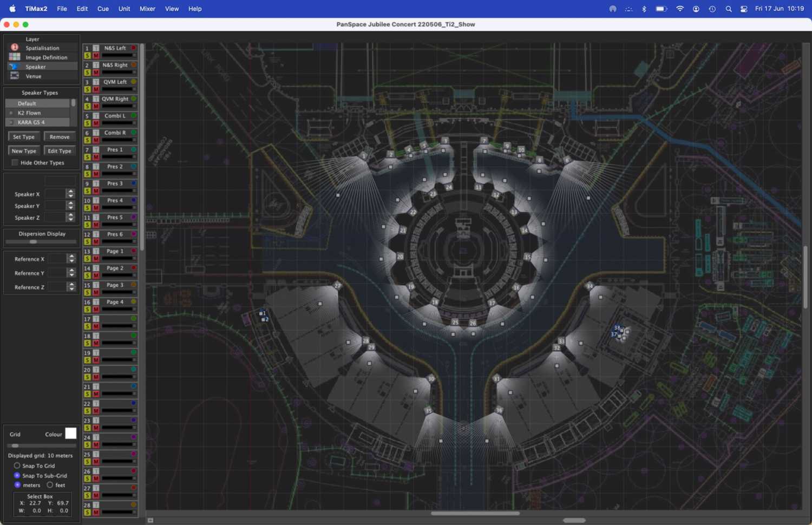Adjust the Speaker Z stepper

pos(70,218)
